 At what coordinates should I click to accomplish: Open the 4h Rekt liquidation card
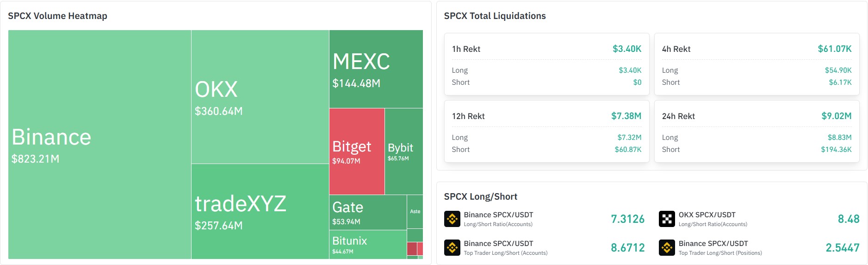click(x=757, y=64)
